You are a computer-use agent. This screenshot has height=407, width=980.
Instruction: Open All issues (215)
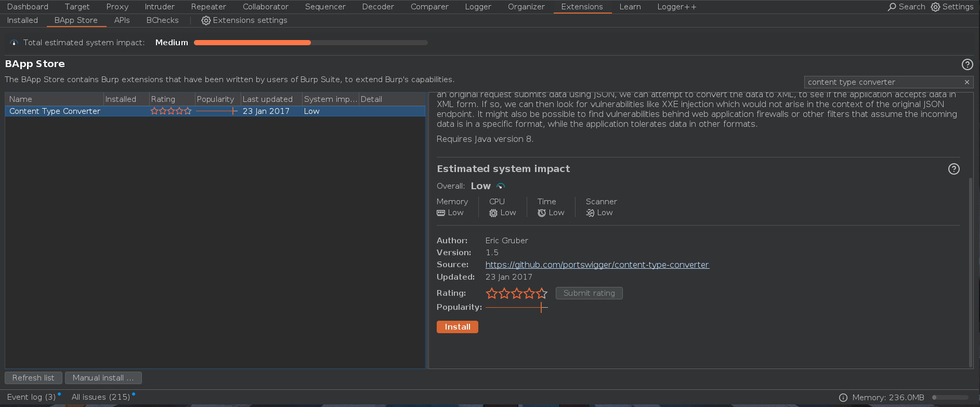coord(101,397)
